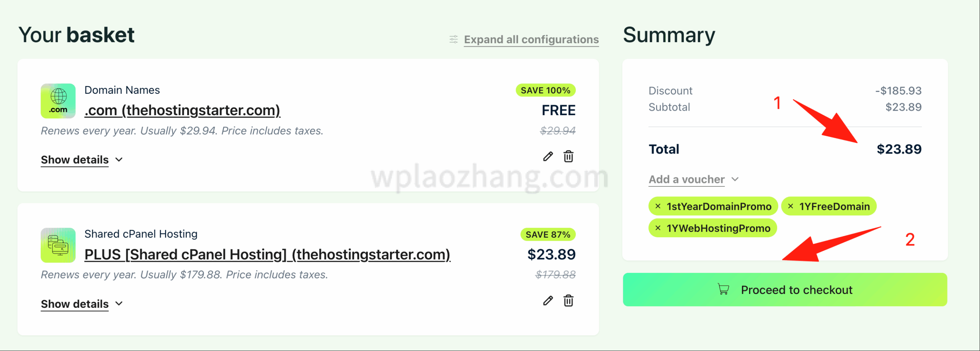Remove the 1YFreeDomain voucher tag
The height and width of the screenshot is (351, 980).
(791, 206)
